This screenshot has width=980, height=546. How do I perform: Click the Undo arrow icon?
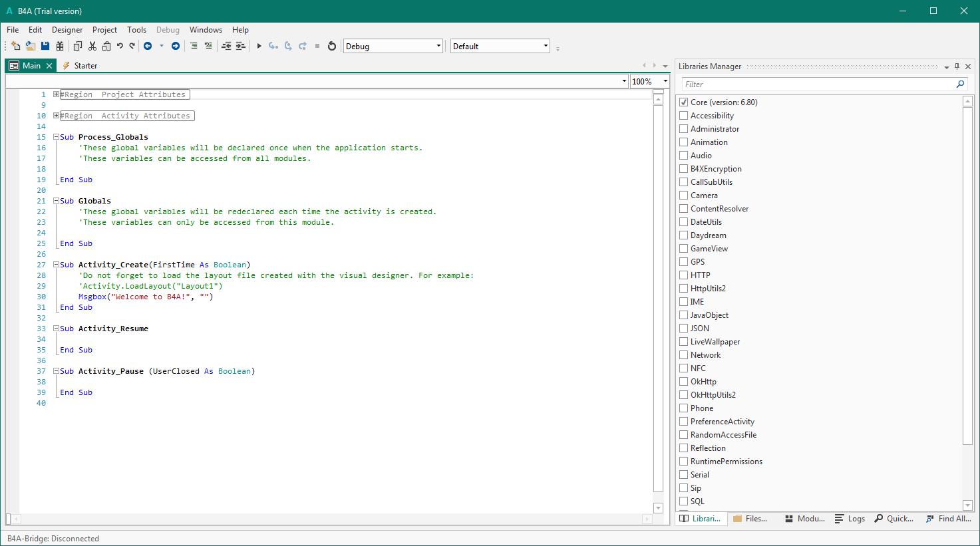120,46
